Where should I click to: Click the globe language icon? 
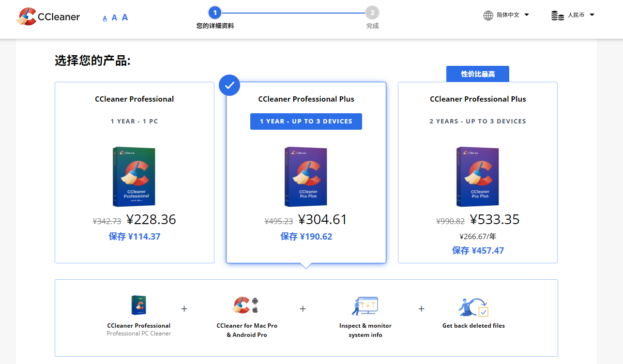488,15
